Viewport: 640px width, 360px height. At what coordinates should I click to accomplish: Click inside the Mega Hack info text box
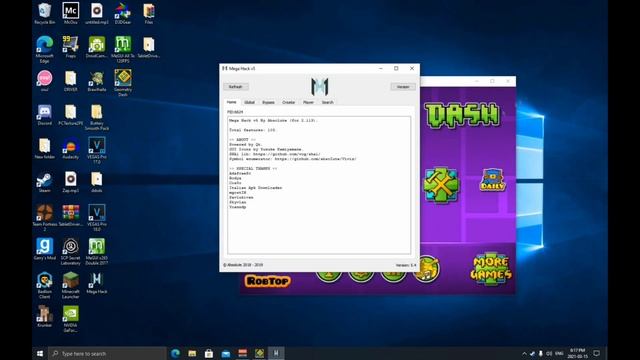click(x=319, y=185)
